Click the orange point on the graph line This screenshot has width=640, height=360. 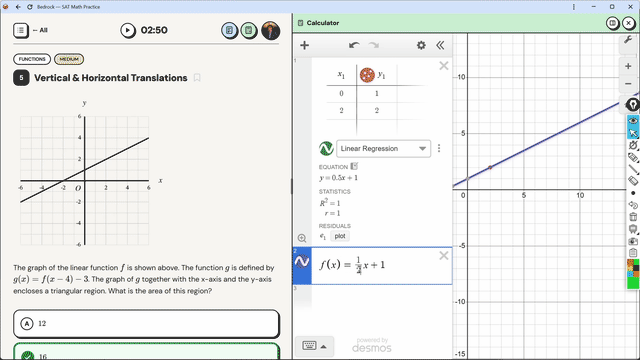point(490,167)
